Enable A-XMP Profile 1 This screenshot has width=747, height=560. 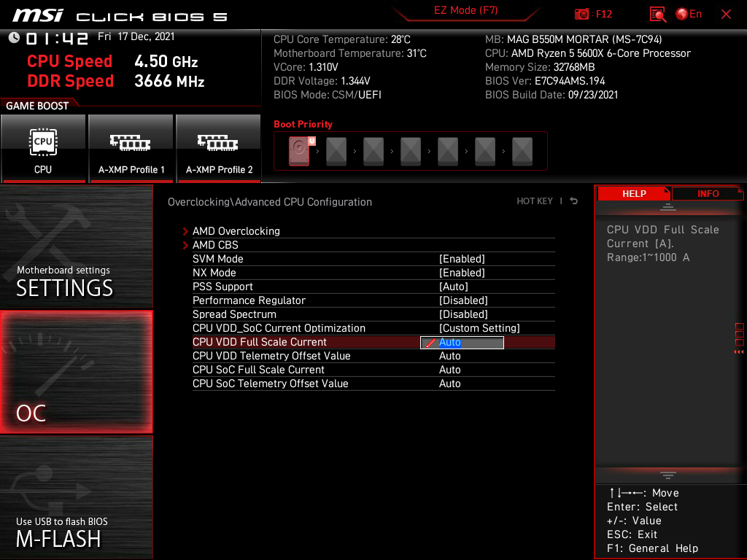(x=131, y=148)
